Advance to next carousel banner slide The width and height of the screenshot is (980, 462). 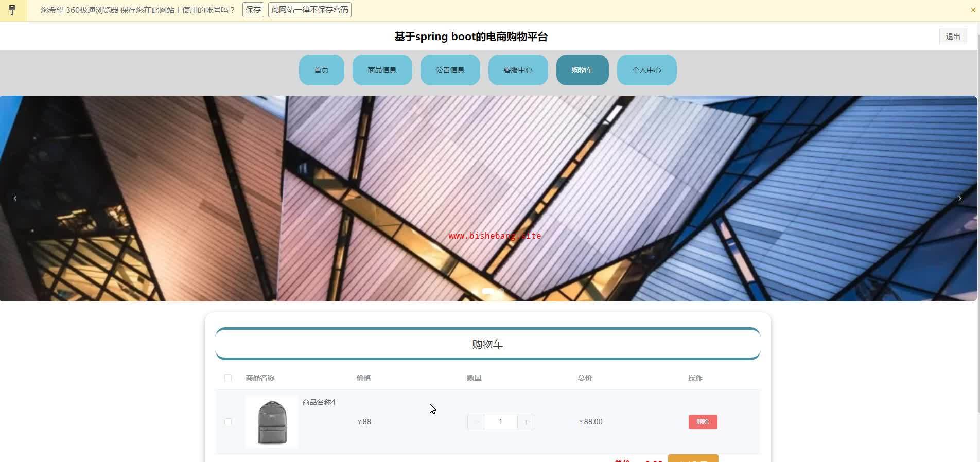[960, 198]
